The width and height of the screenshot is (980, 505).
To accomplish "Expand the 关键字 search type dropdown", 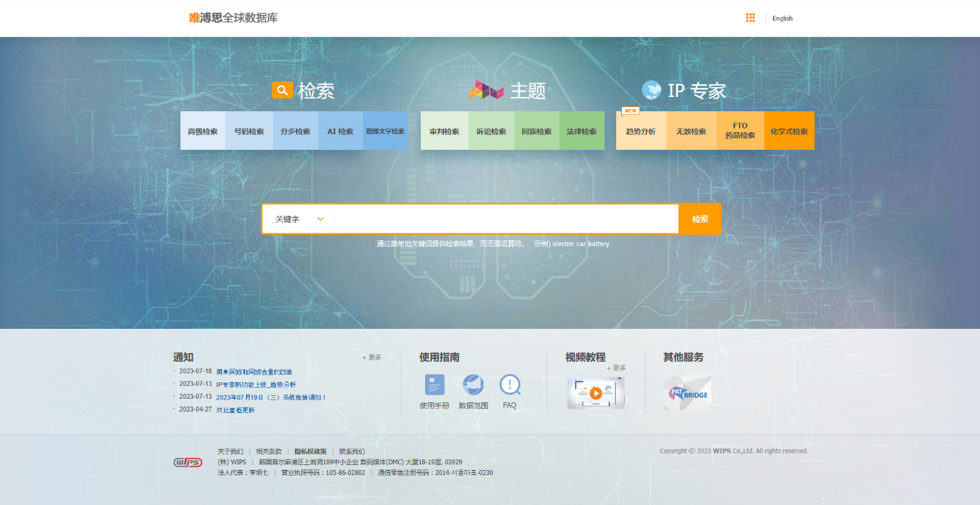I will click(299, 219).
